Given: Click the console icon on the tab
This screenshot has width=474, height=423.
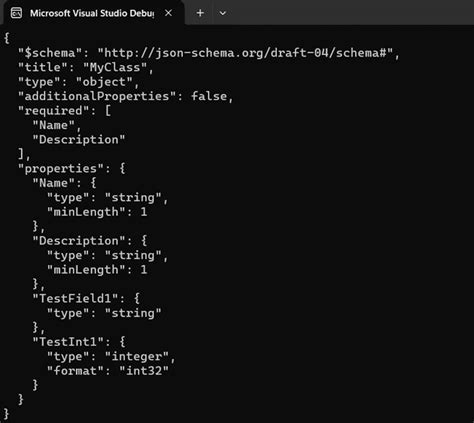Looking at the screenshot, I should coord(16,13).
